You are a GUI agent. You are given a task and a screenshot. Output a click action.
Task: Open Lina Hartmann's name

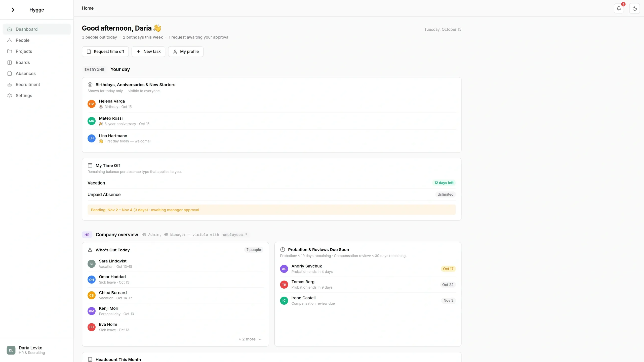tap(113, 136)
